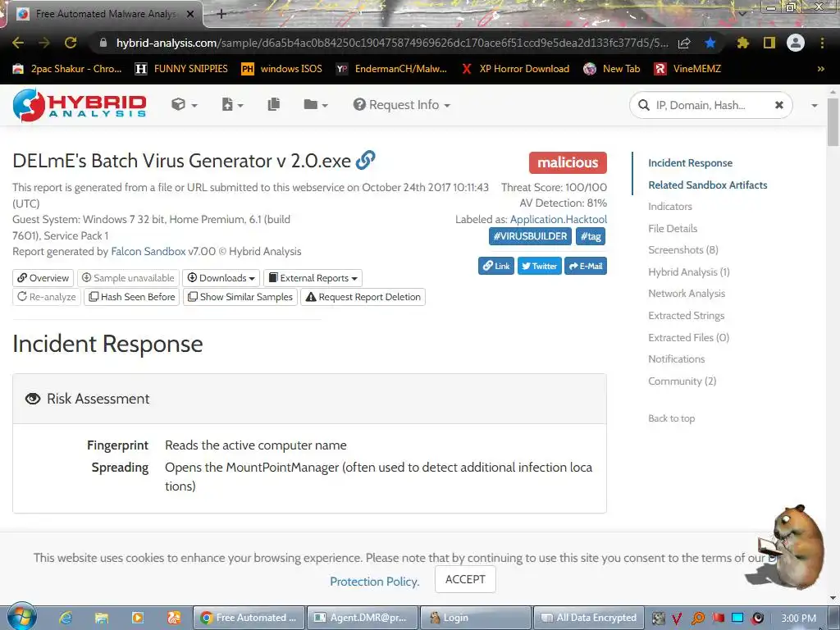Click the copy documents icon in navbar

tap(274, 104)
